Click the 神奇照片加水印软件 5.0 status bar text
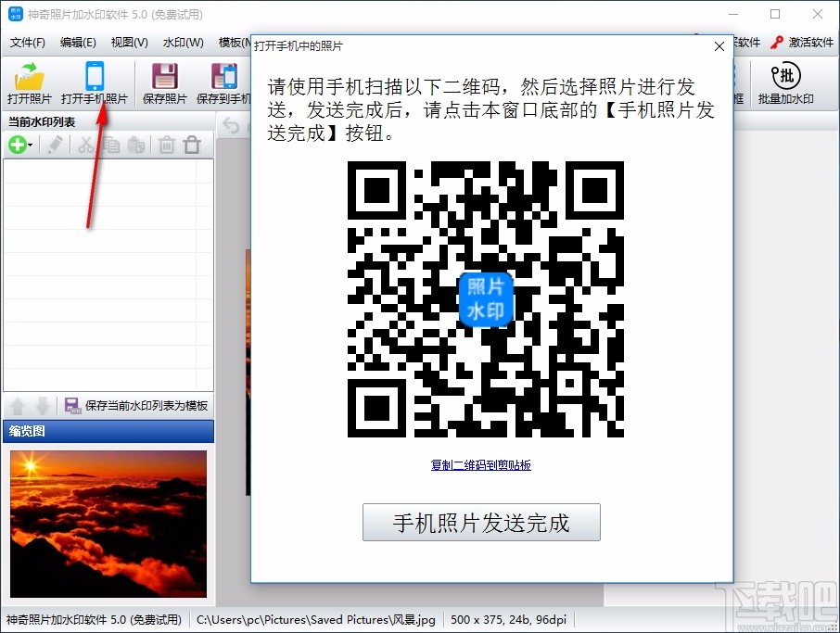This screenshot has width=840, height=633. 94,620
